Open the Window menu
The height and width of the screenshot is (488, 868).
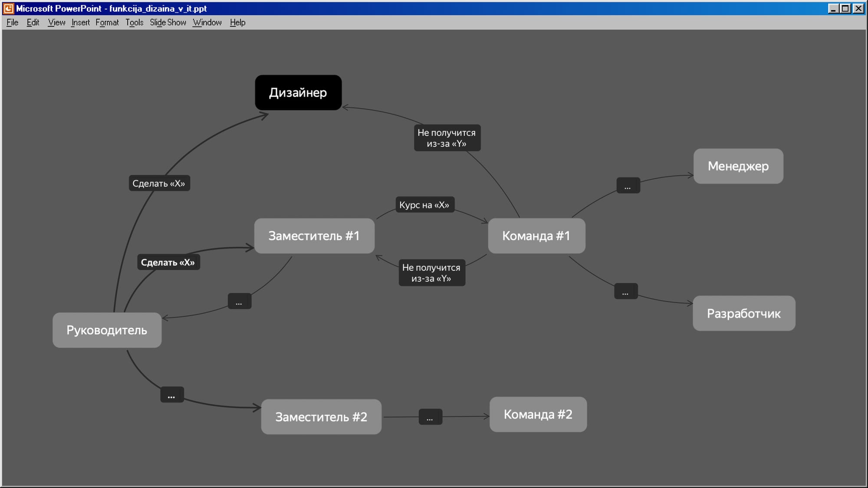[207, 23]
